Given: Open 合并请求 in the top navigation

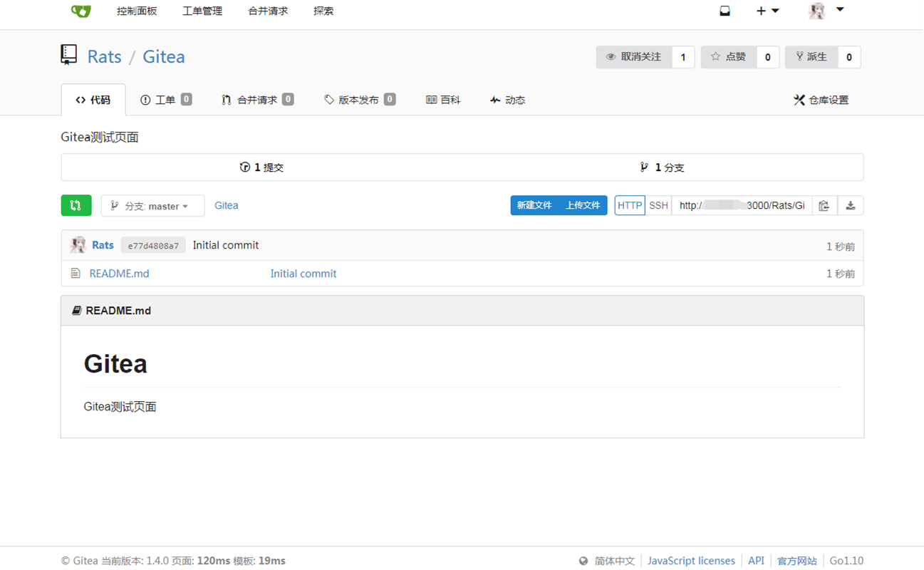Looking at the screenshot, I should click(268, 11).
